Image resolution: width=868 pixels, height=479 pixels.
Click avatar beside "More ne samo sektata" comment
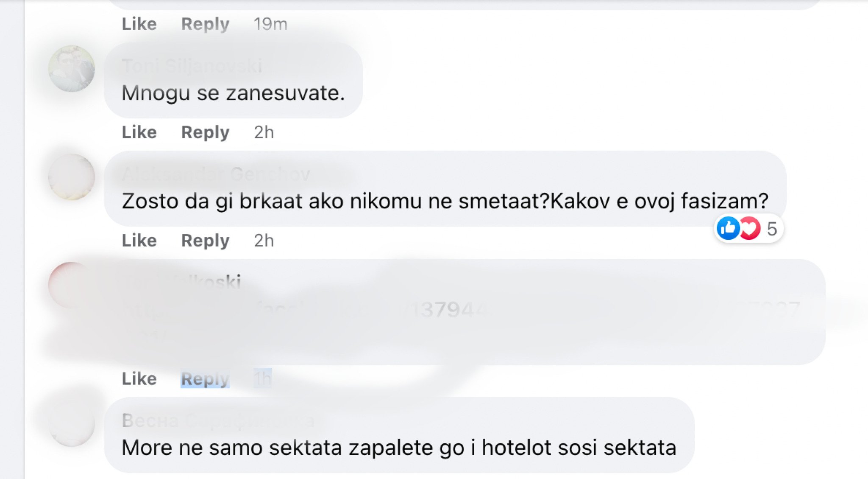pos(71,423)
